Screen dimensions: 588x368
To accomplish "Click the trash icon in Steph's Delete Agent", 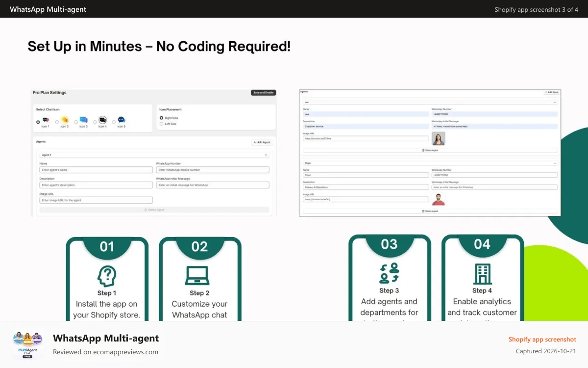I will [x=423, y=211].
